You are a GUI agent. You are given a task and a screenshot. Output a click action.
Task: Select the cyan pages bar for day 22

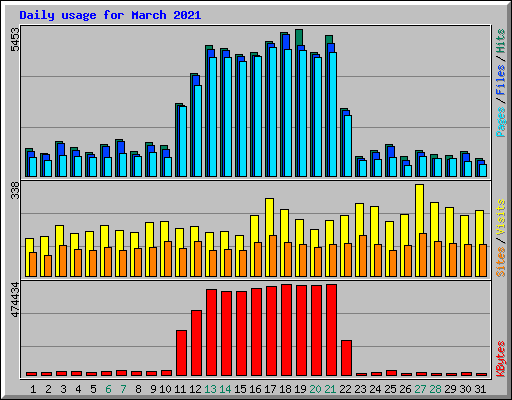348,146
